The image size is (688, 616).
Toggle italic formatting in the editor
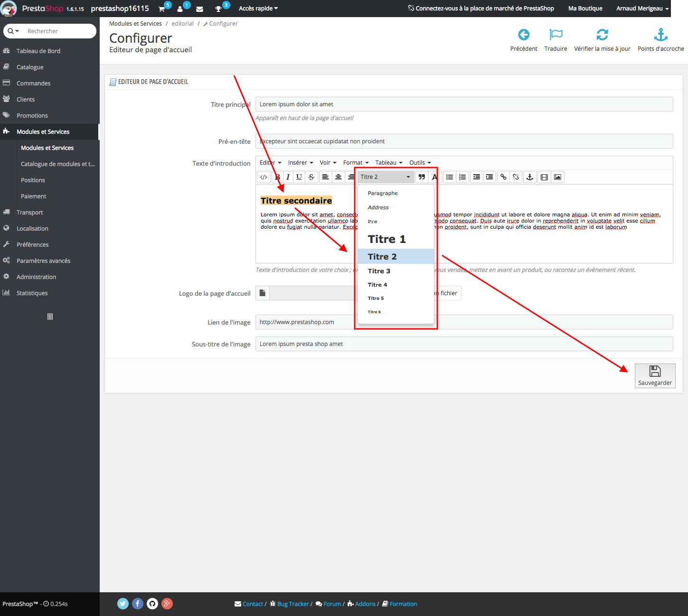pyautogui.click(x=288, y=177)
